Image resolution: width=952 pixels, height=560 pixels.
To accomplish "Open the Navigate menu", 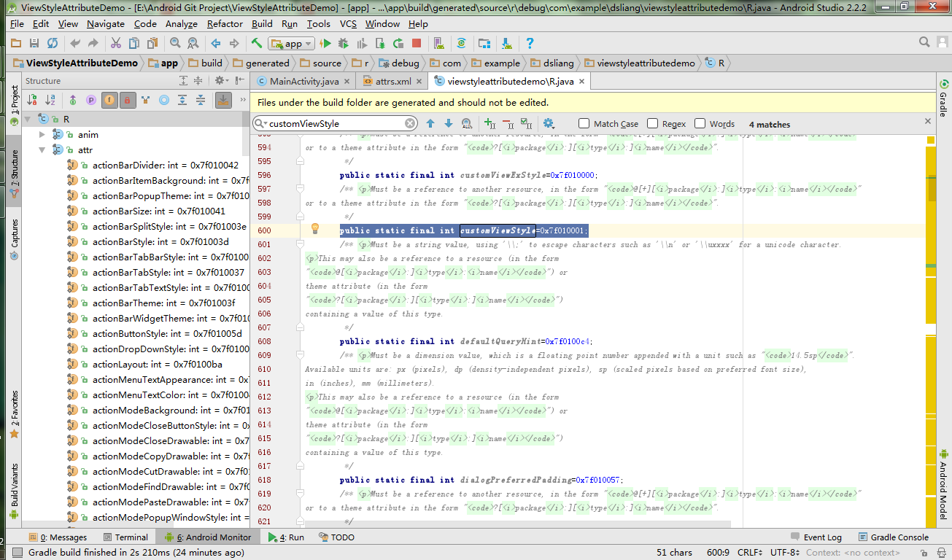I will (x=106, y=23).
